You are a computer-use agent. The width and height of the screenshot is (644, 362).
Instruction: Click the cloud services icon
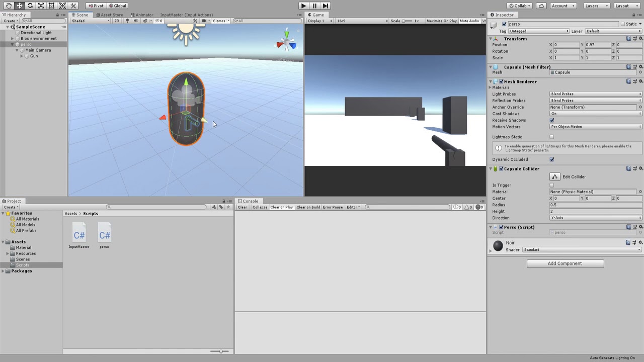541,6
